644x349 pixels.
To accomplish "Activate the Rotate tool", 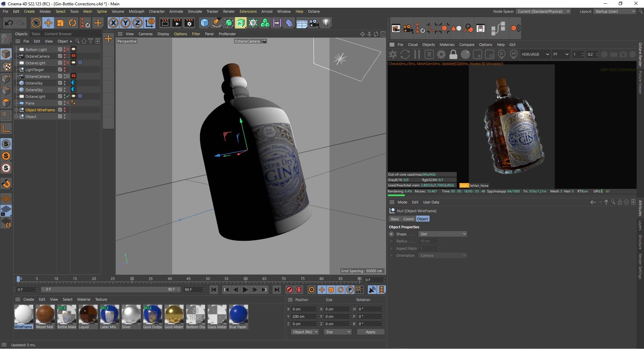I will click(72, 23).
